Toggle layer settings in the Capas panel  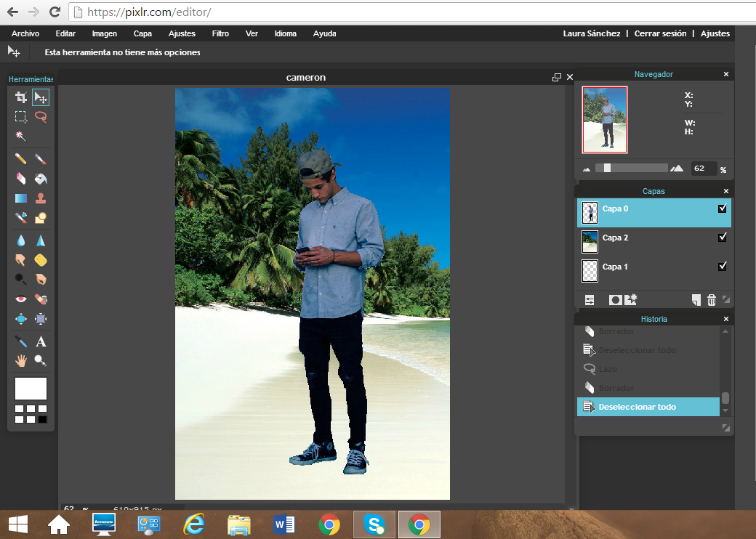(590, 300)
